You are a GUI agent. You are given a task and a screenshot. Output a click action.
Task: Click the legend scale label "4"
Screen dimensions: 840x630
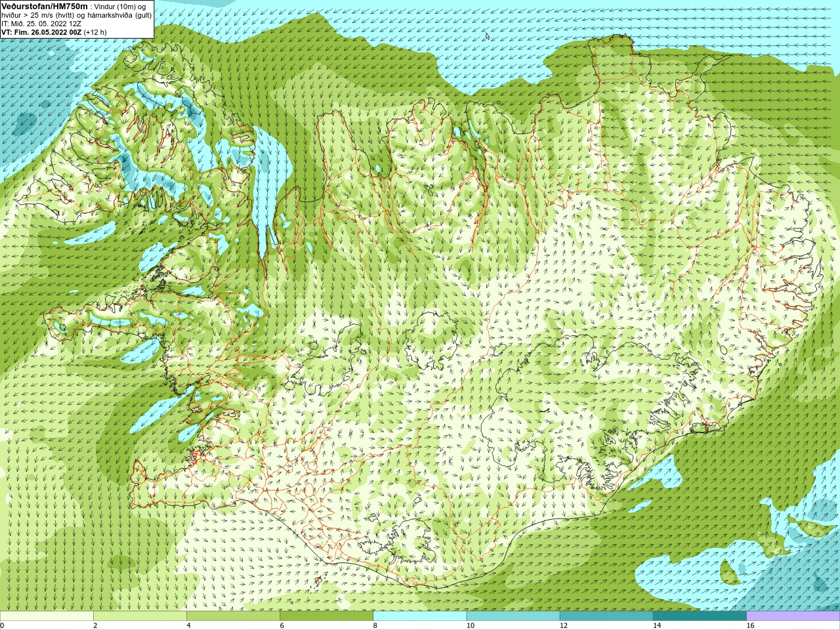pos(188,625)
